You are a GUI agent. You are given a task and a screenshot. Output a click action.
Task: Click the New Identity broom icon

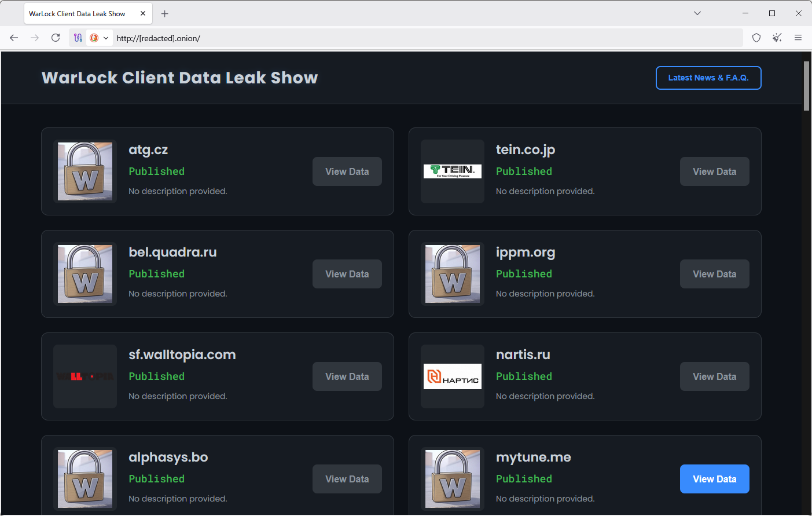[x=777, y=38]
